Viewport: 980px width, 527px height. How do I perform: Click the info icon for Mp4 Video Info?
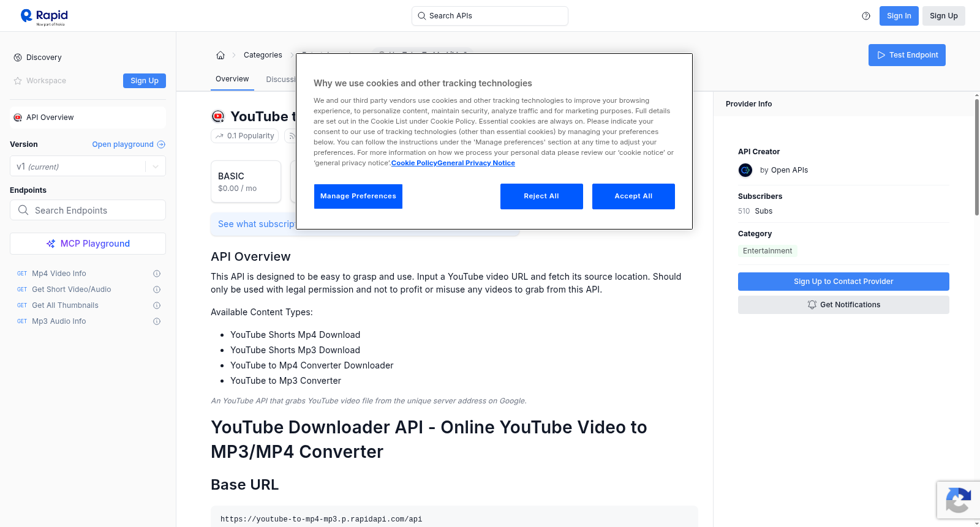pos(157,274)
